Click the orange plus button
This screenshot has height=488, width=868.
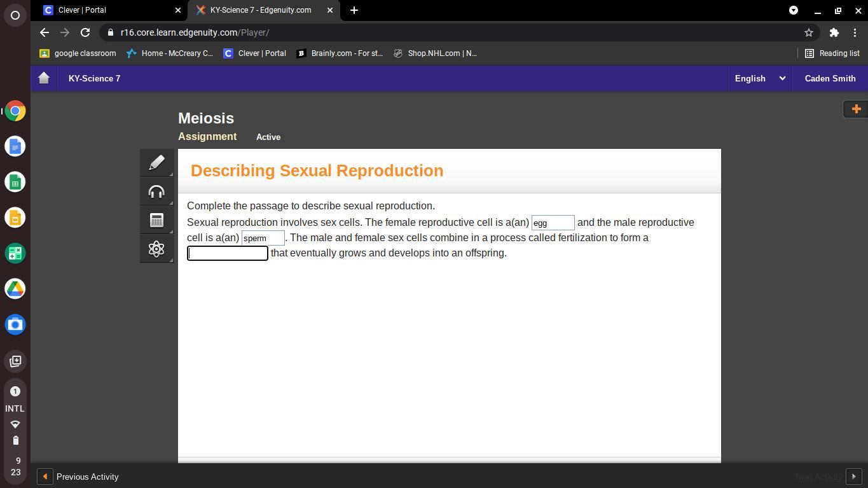pyautogui.click(x=855, y=109)
